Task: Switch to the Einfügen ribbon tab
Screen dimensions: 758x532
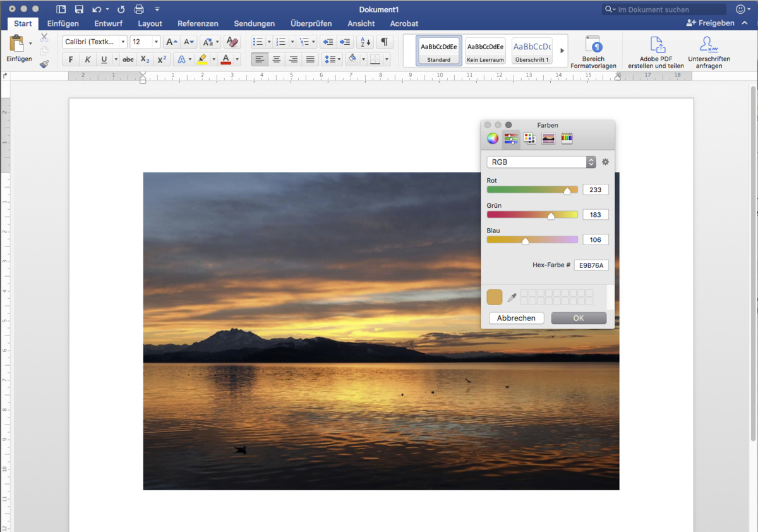Action: point(63,23)
